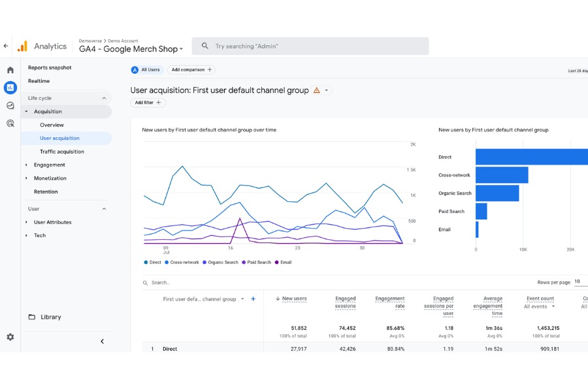Expand the Engagement tree item
588x392 pixels.
(26, 165)
